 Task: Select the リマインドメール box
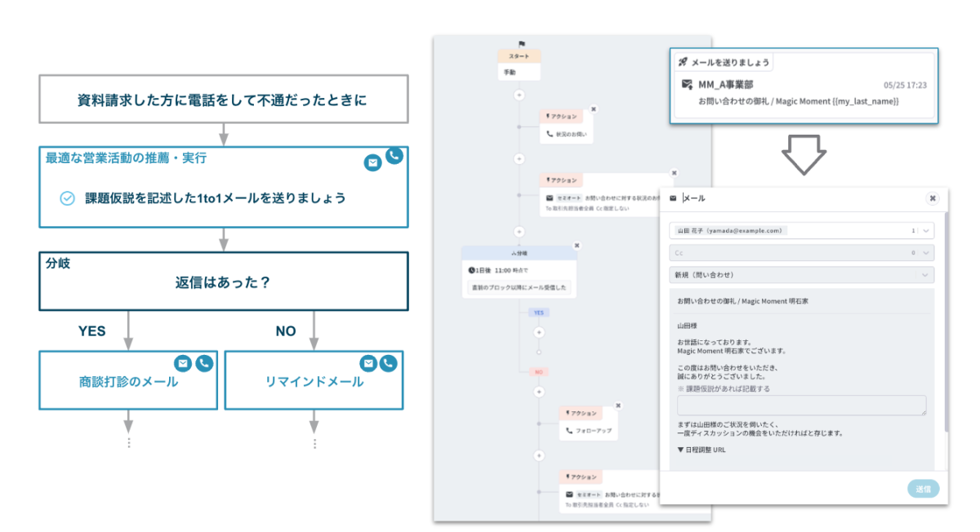pos(314,380)
